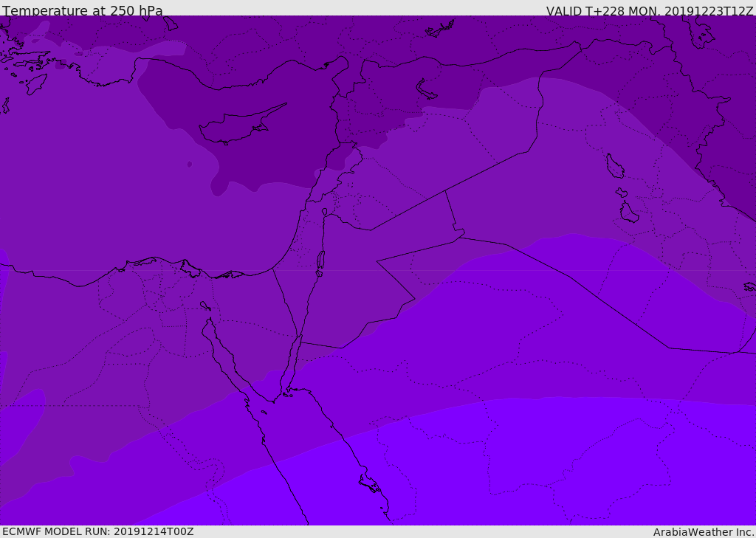
Task: Click the 'VALID T+228 MON. 20191223T12Z' label
Action: [x=650, y=10]
